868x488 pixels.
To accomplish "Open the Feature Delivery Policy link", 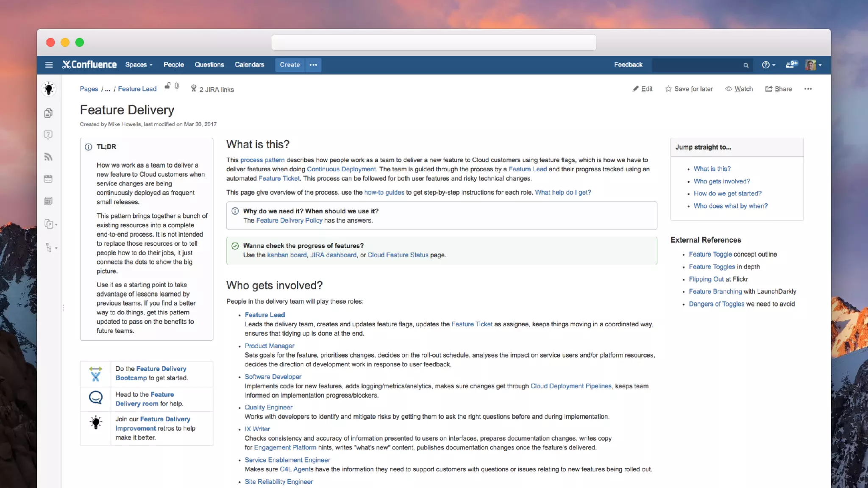I will 289,220.
